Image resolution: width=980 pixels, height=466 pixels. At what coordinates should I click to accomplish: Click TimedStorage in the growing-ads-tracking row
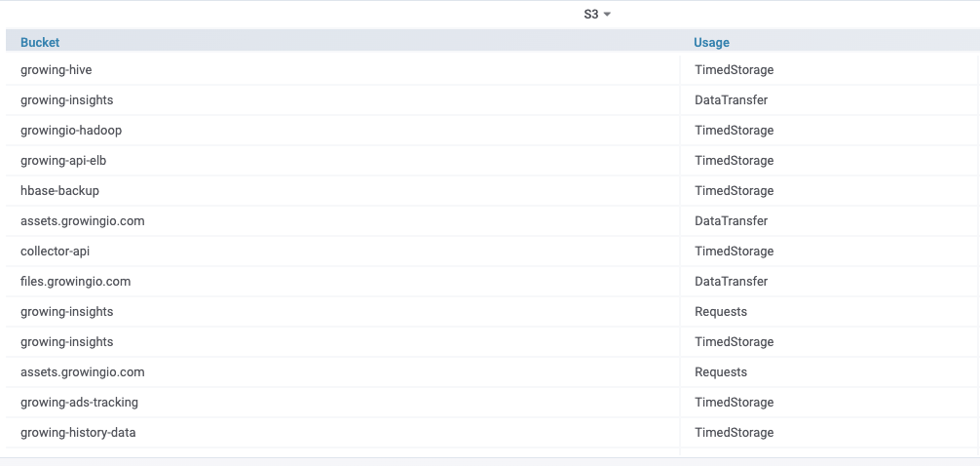coord(734,403)
